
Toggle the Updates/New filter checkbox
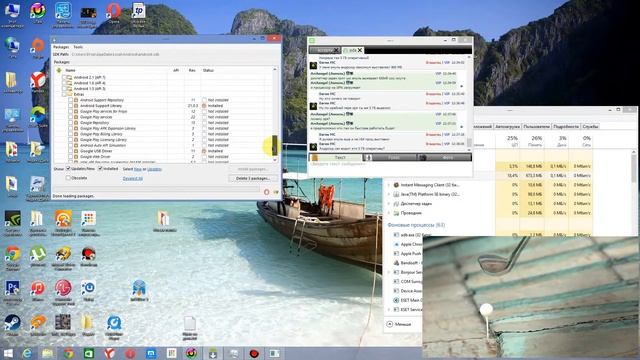tap(68, 169)
